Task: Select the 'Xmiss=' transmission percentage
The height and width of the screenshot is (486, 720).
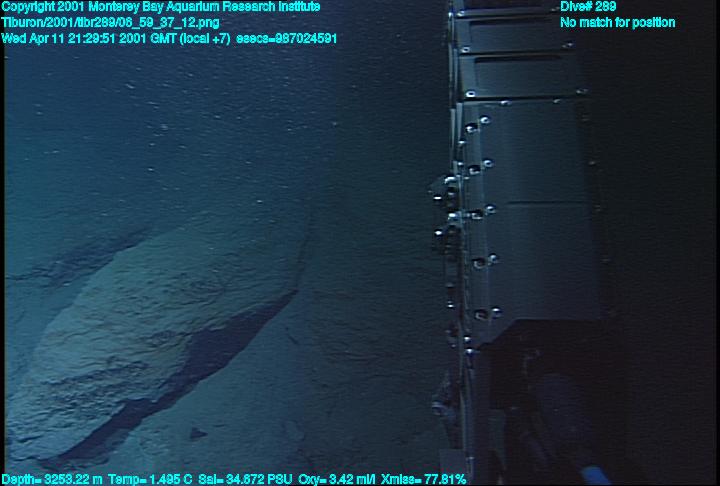Action: pyautogui.click(x=424, y=480)
